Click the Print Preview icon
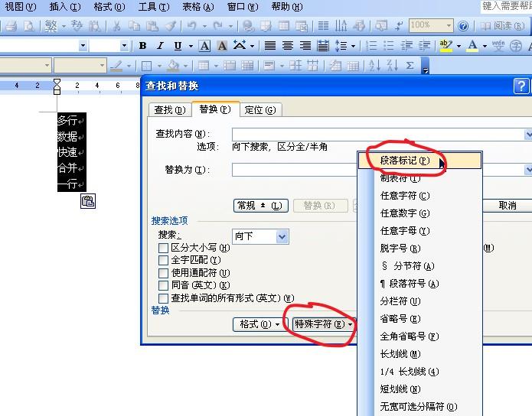This screenshot has height=416, width=532. 28,26
